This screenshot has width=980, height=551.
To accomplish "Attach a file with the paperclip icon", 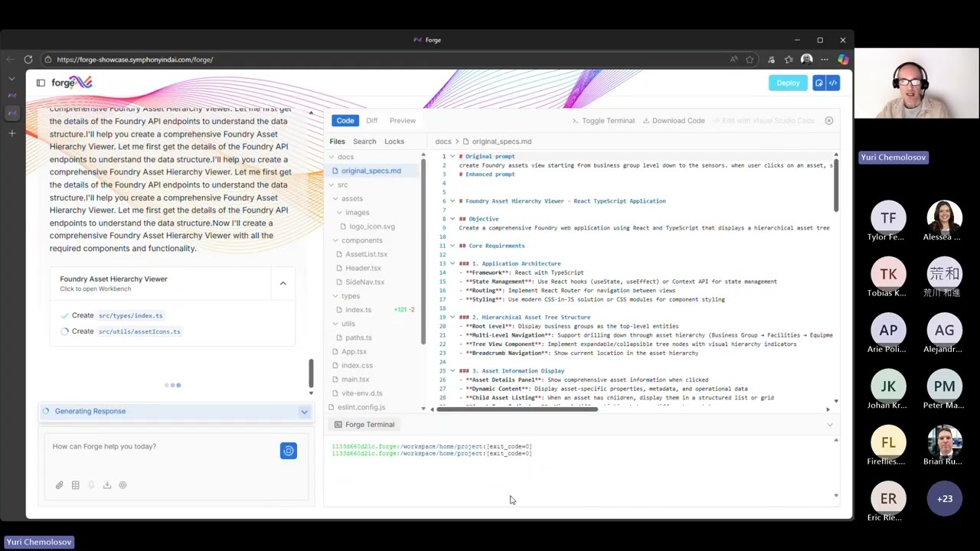I will (x=59, y=485).
